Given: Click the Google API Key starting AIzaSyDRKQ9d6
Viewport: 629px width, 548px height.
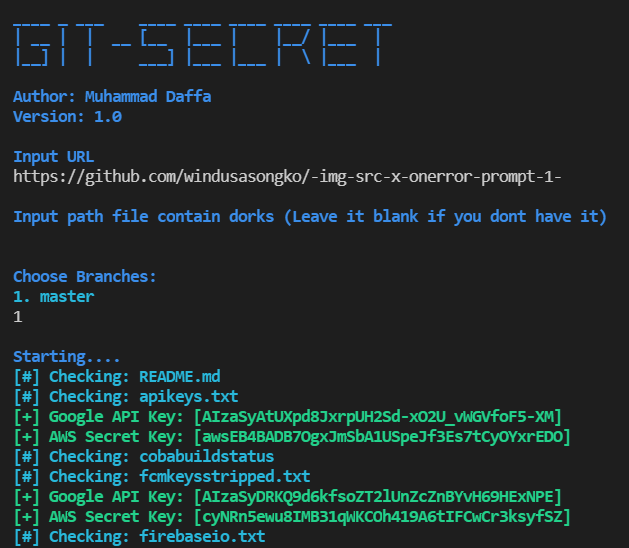Looking at the screenshot, I should coord(380,497).
